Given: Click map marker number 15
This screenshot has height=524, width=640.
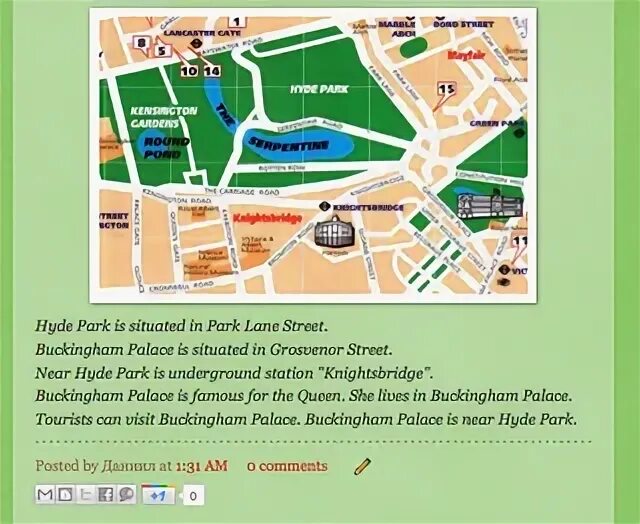Looking at the screenshot, I should (447, 89).
